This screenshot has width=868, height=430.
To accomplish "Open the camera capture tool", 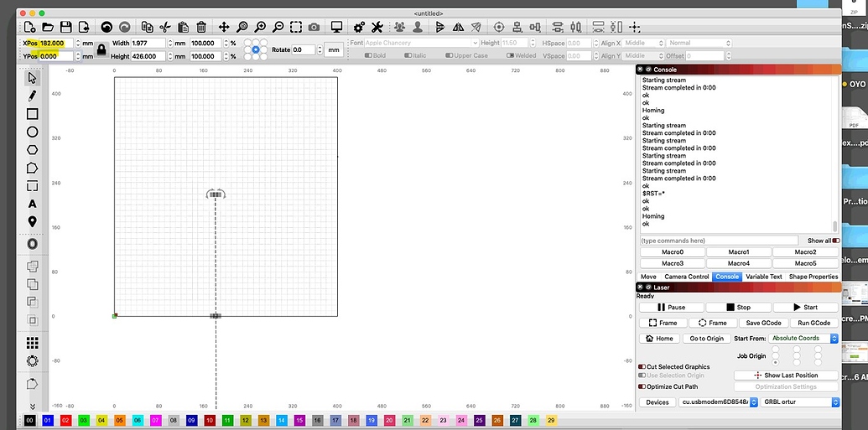I will [x=314, y=27].
